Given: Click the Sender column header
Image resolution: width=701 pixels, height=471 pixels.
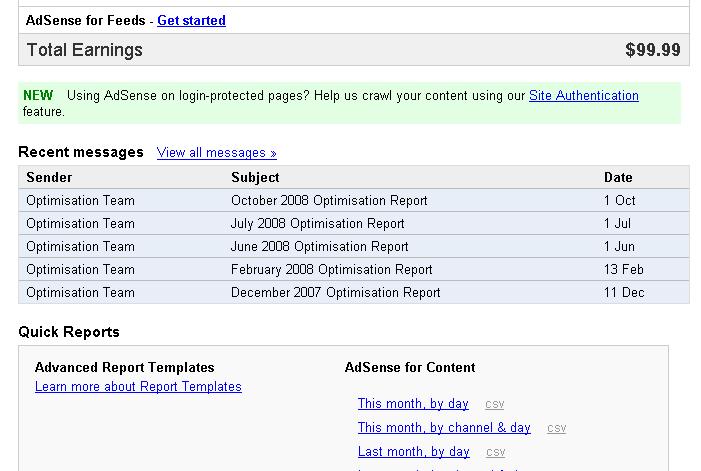Looking at the screenshot, I should point(49,177).
